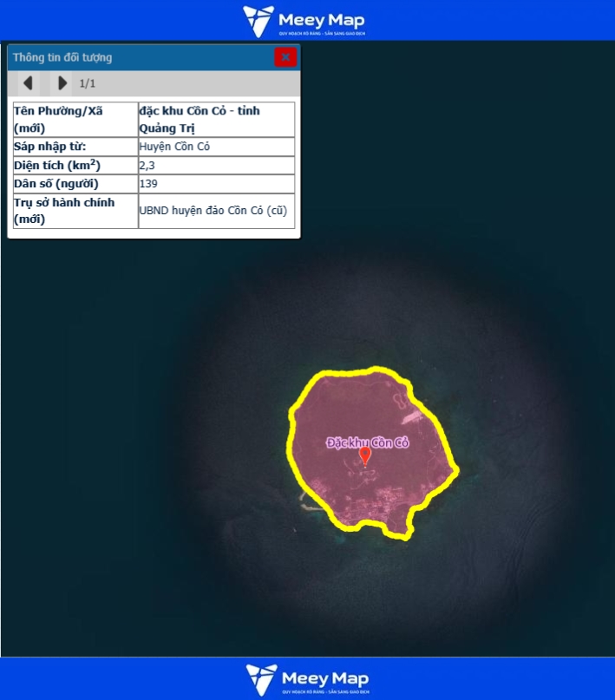Image resolution: width=615 pixels, height=700 pixels.
Task: Go to previous record with left arrow
Action: (28, 83)
